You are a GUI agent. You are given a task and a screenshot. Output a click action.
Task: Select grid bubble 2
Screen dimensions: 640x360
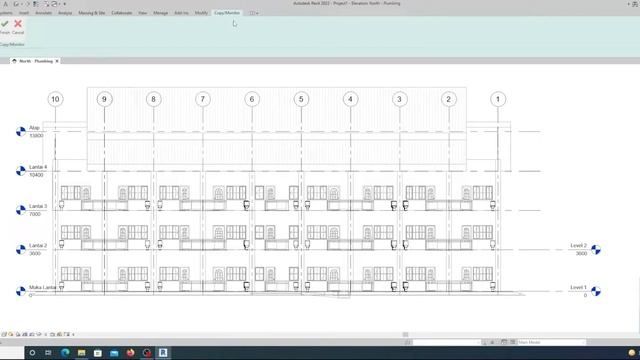(x=449, y=99)
